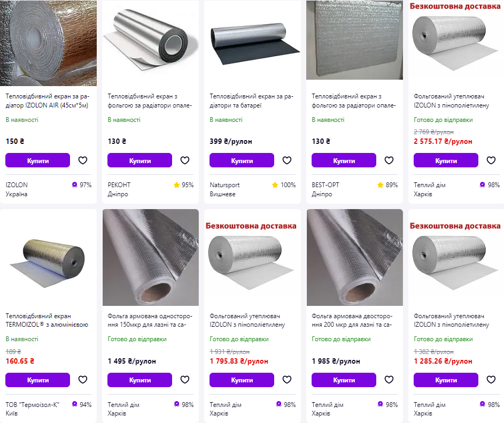Buy the IZOLON AIR screen for 150 ₴
Viewport: 504px width, 423px height.
click(x=37, y=160)
